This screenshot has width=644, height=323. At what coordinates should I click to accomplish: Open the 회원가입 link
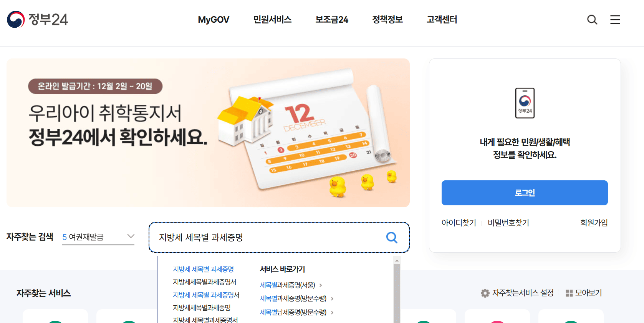coord(594,223)
